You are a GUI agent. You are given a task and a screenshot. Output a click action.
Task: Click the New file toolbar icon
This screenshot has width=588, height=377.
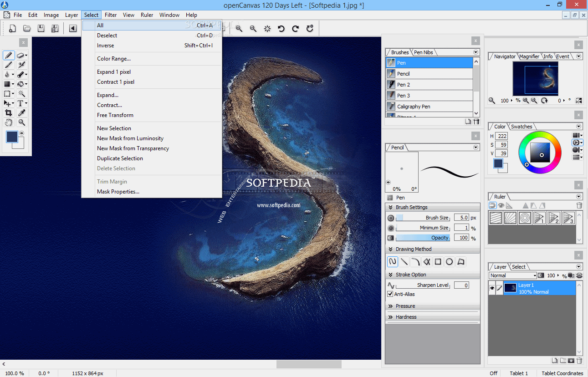pos(12,29)
